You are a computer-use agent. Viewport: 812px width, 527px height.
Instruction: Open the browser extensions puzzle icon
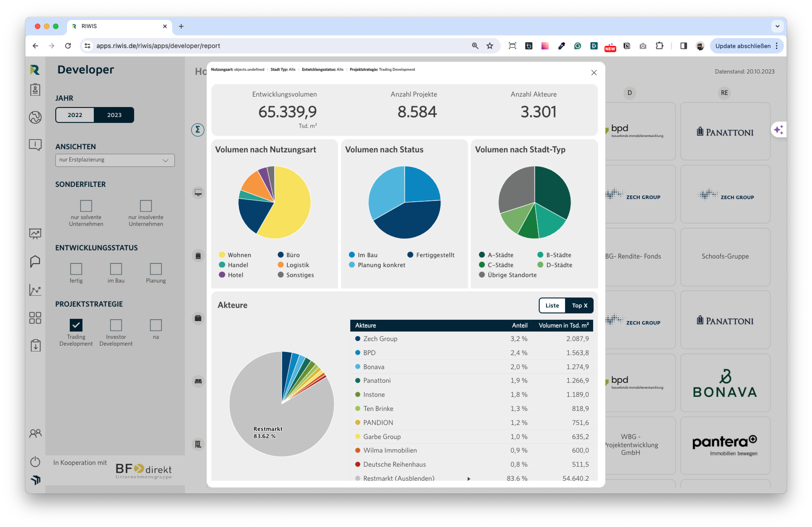pos(660,46)
